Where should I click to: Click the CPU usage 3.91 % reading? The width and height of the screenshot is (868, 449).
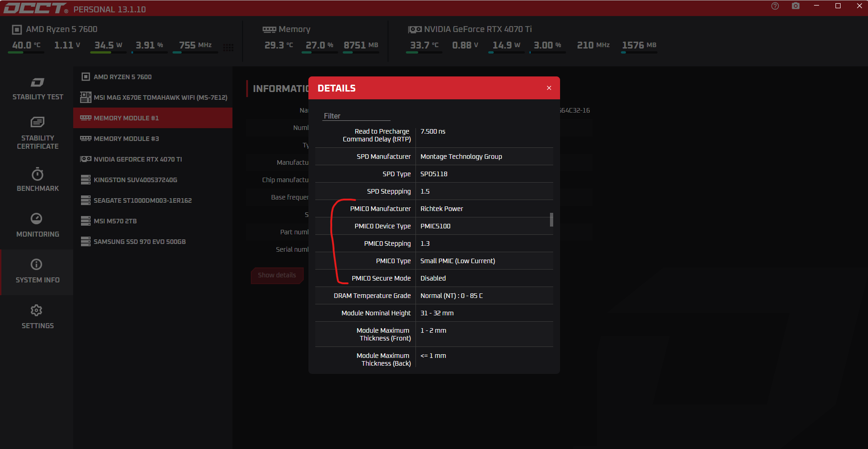(150, 45)
